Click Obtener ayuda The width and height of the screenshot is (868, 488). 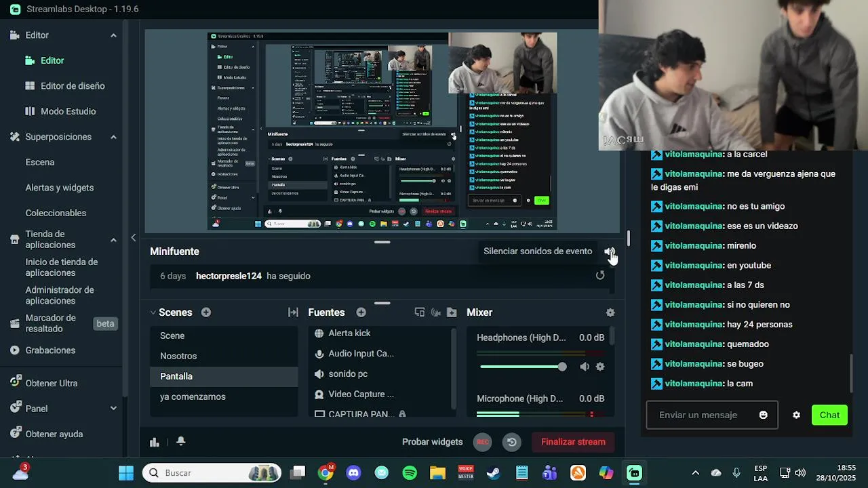coord(54,434)
